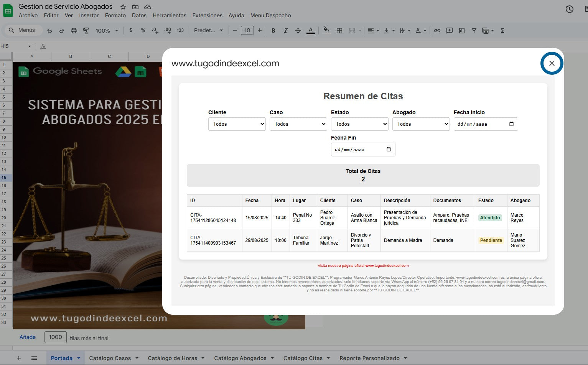Close the Resumen de Citas dialog
This screenshot has width=588, height=365.
552,63
